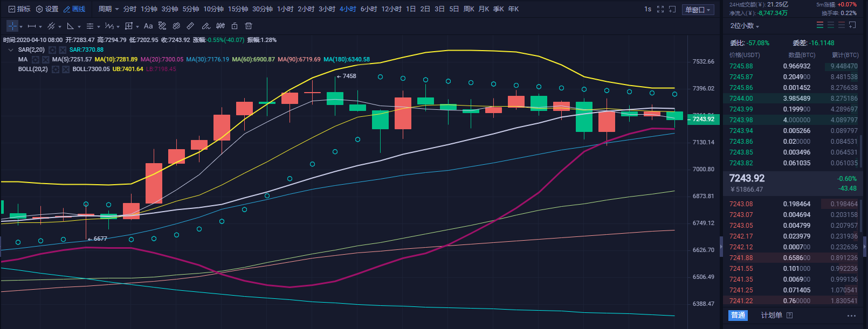Switch order book to combined bid/ask view
Viewport: 868px width, 329px height.
point(820,25)
